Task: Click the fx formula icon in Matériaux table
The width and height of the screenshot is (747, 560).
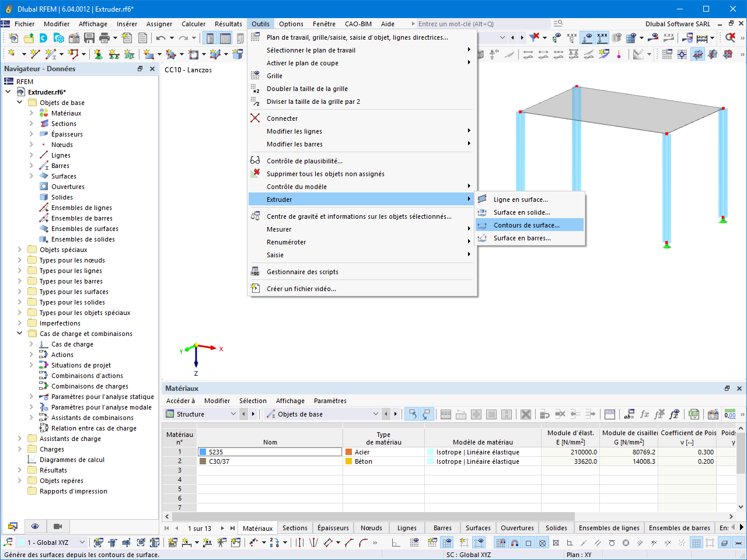Action: (644, 414)
